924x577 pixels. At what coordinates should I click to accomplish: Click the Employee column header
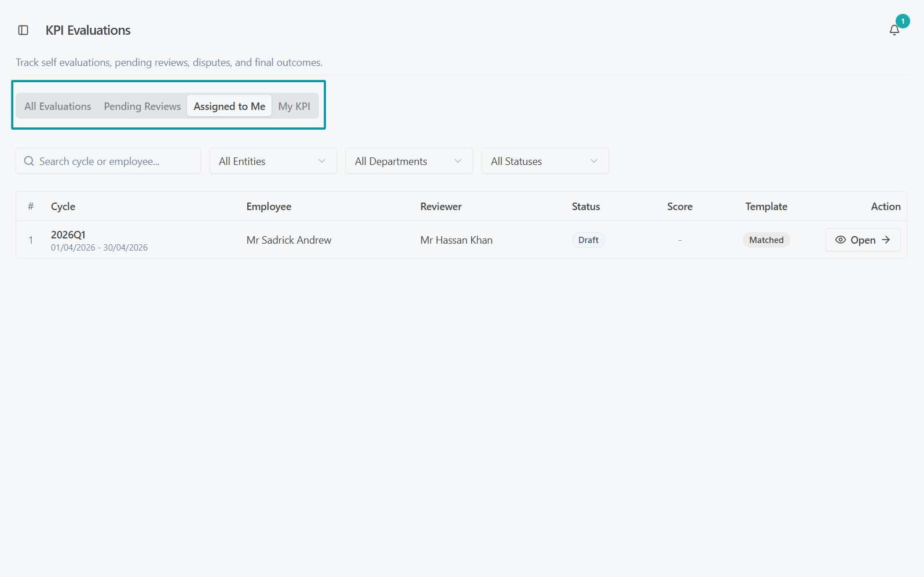tap(269, 207)
